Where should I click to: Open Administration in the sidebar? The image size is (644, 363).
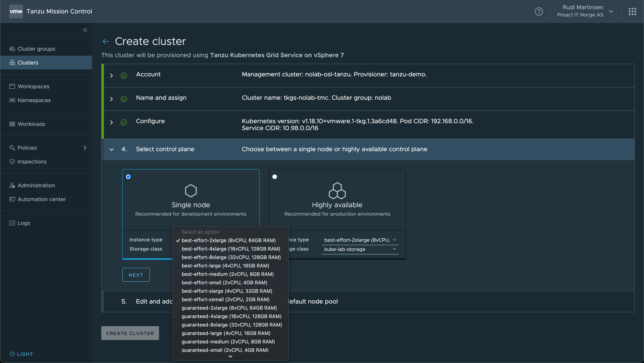point(46,185)
